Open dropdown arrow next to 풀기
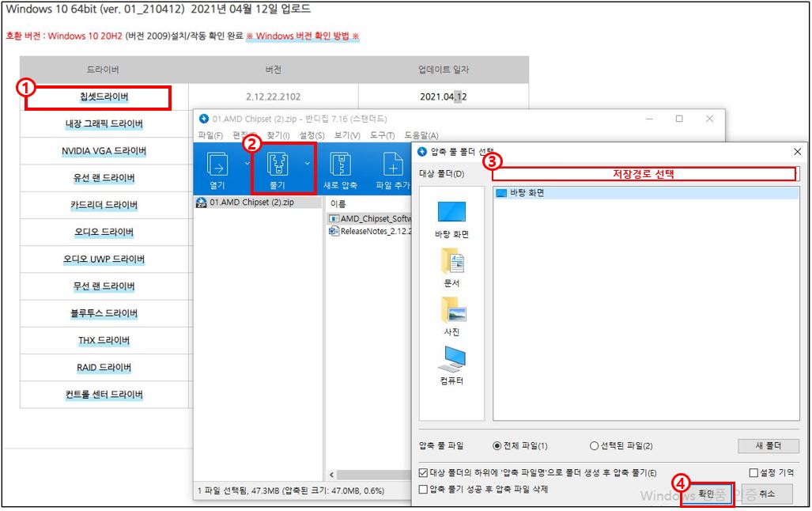Screen dimensions: 812x511 point(307,163)
